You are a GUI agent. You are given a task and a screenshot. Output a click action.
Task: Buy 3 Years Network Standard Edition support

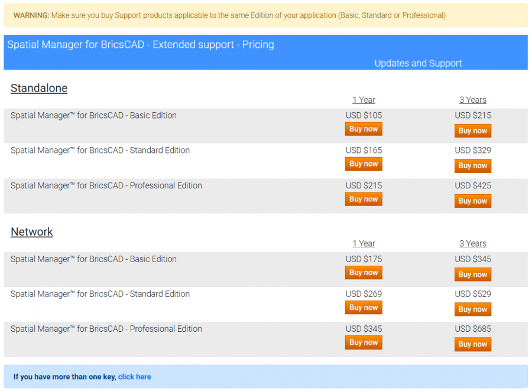472,309
